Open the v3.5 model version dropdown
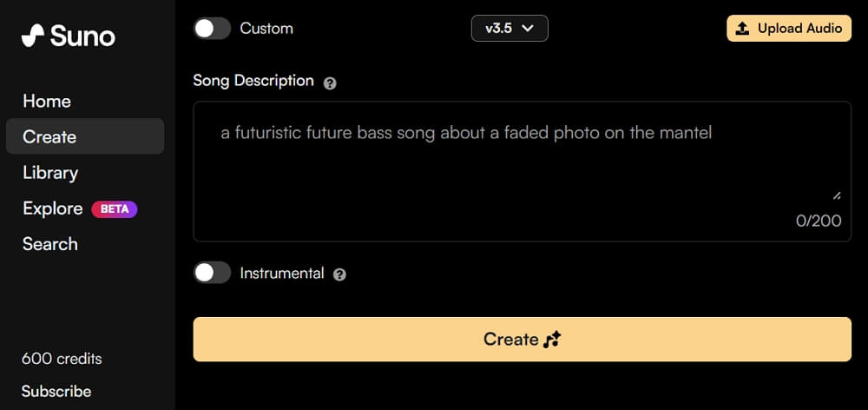Screen dimensions: 868x410 pos(510,29)
